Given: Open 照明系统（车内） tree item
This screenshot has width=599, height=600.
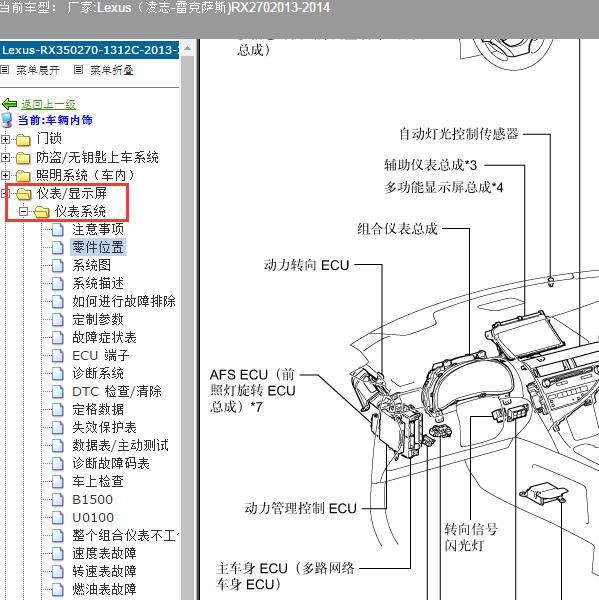Looking at the screenshot, I should [85, 175].
